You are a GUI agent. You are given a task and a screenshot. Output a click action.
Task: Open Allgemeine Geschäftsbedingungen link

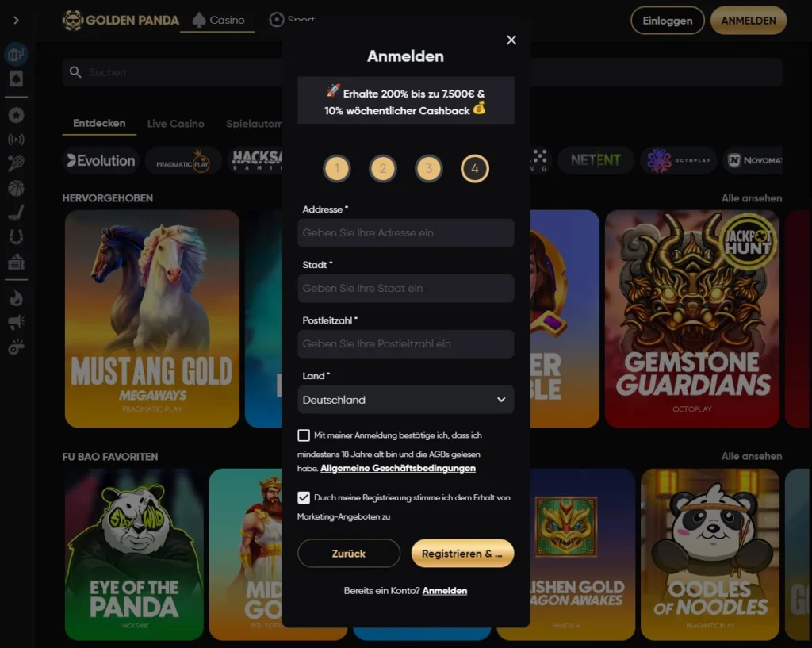pyautogui.click(x=398, y=468)
